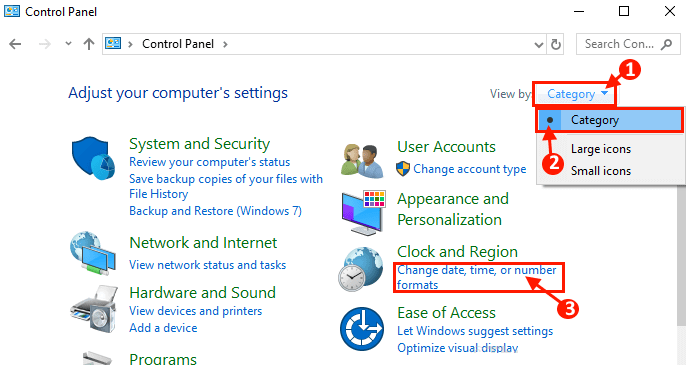Select Category in the view menu

[609, 120]
